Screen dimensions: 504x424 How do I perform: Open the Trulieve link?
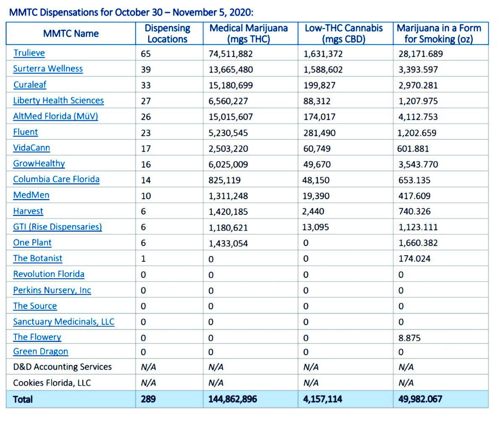pos(29,53)
